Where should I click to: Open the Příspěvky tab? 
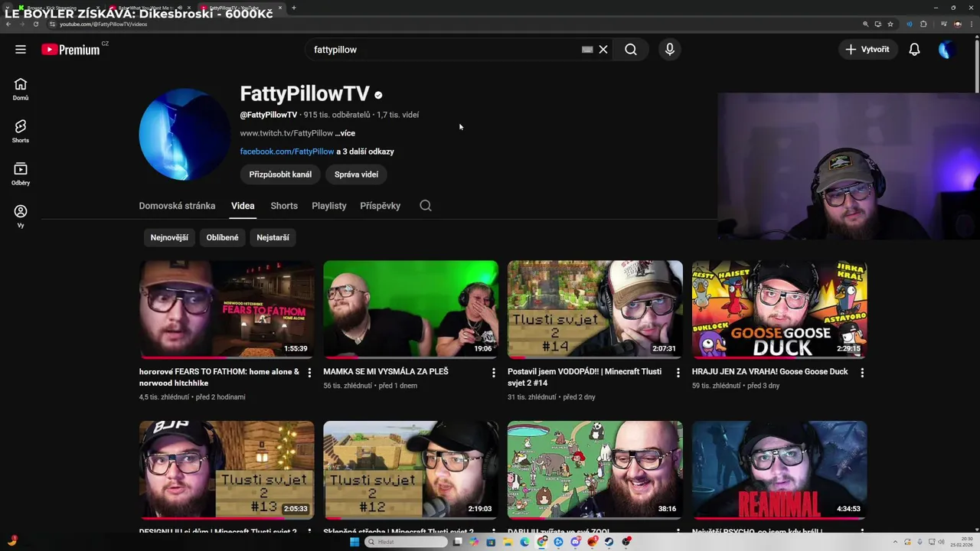tap(381, 206)
